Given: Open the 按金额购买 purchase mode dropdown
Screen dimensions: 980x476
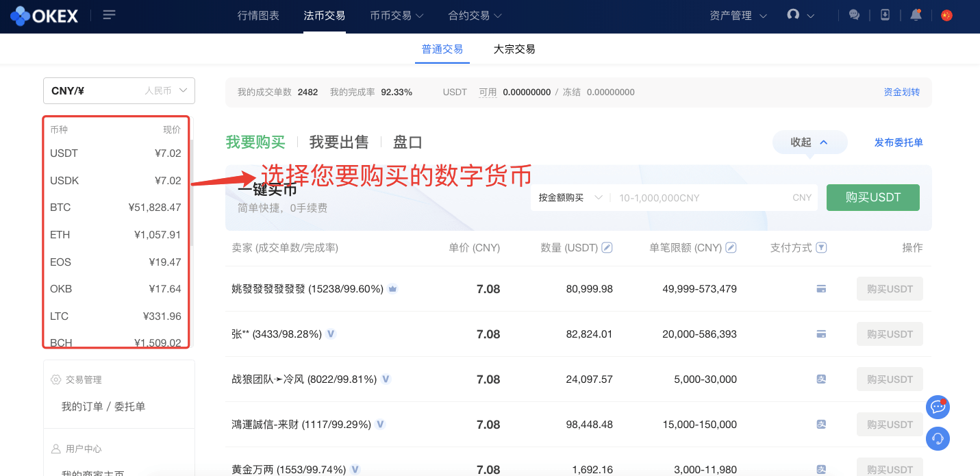Looking at the screenshot, I should 570,197.
